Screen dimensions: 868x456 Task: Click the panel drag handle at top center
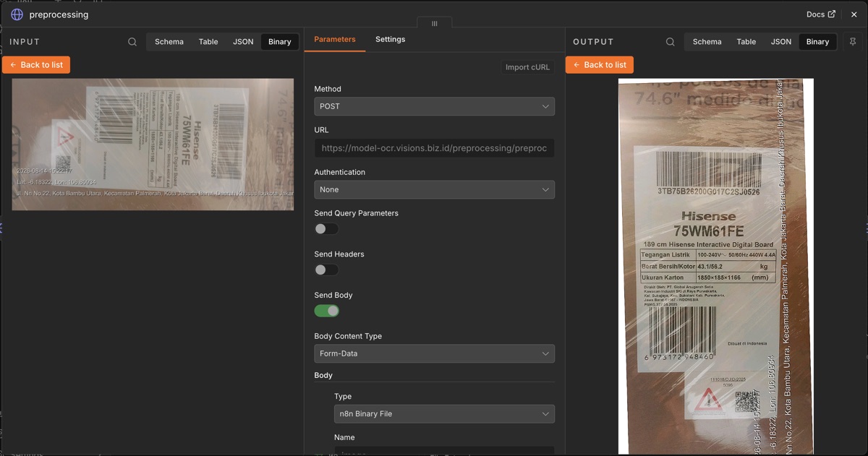click(435, 24)
